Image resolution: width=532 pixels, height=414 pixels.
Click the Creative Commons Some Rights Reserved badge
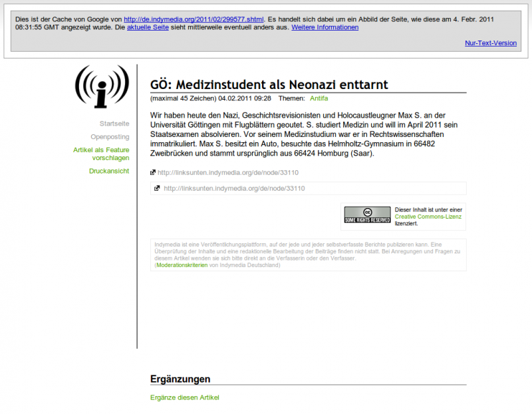[x=367, y=215]
